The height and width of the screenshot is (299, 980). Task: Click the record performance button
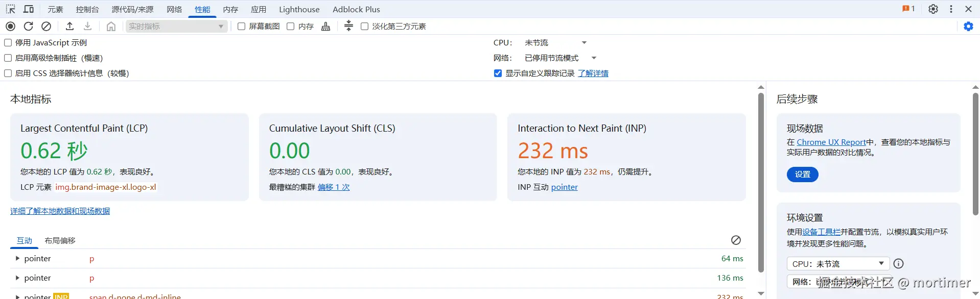[x=10, y=27]
